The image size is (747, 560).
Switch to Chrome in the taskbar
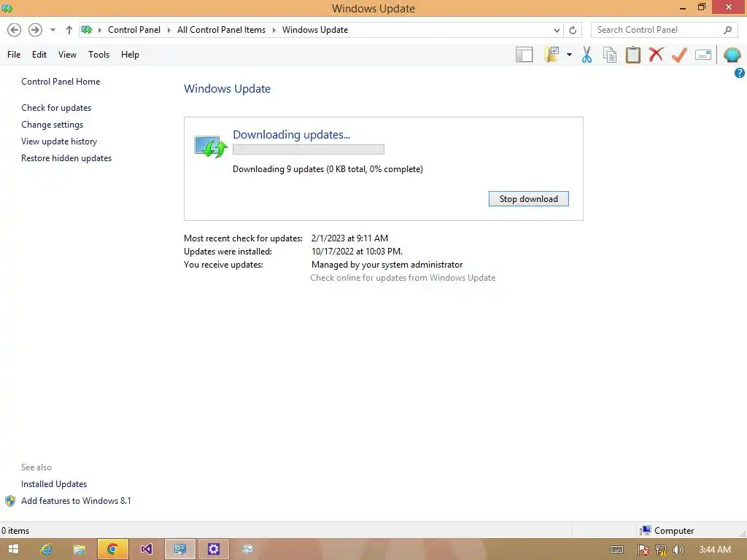113,549
